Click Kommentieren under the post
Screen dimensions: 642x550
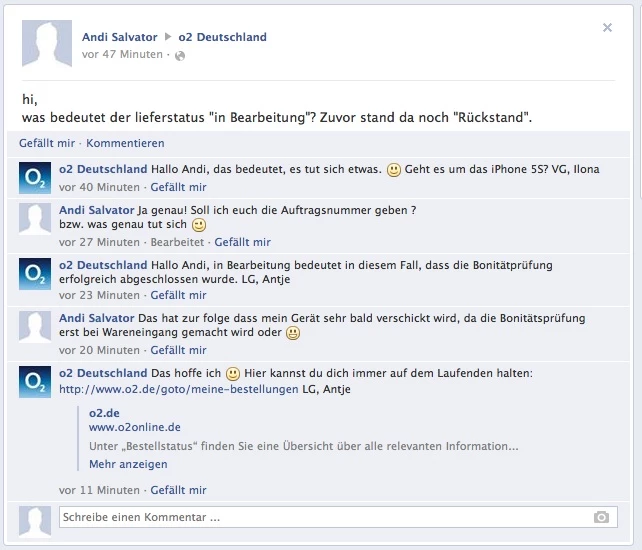pos(125,143)
